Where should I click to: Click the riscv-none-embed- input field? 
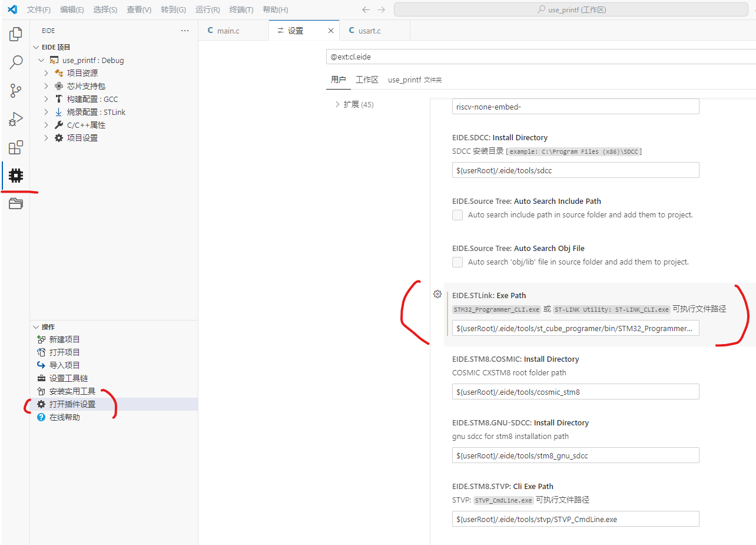(576, 107)
